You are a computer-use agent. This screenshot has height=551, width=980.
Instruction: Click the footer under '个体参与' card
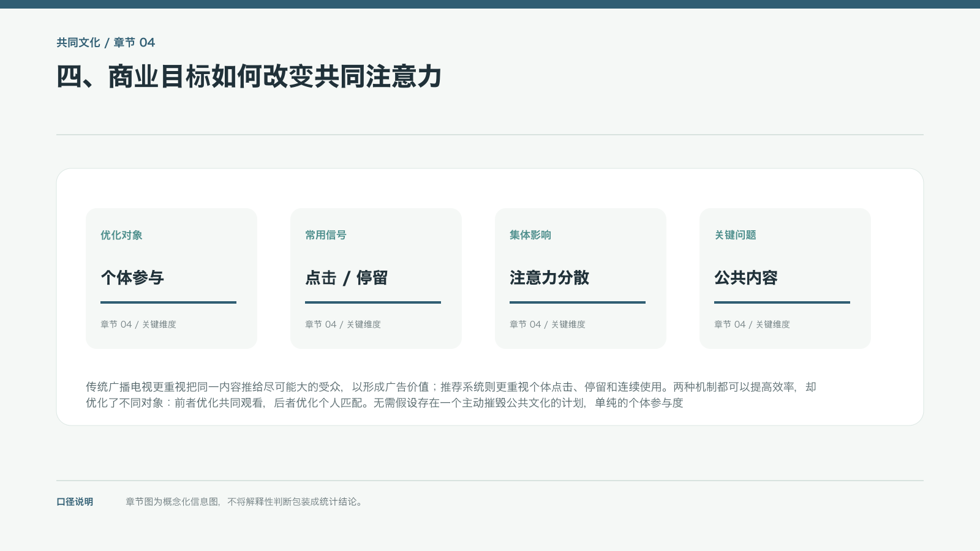138,324
